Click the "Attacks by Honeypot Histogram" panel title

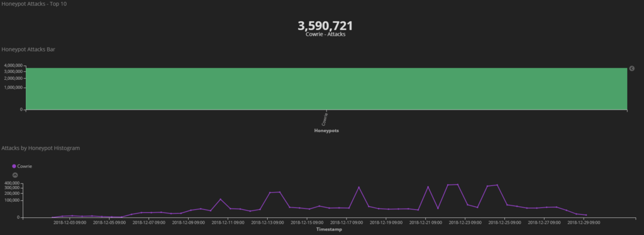(41, 148)
